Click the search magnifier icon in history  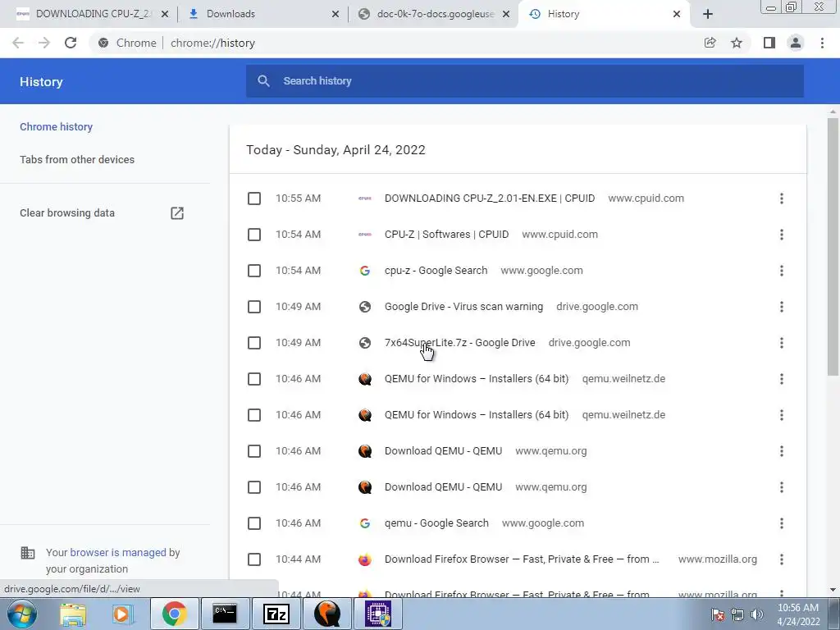[263, 81]
